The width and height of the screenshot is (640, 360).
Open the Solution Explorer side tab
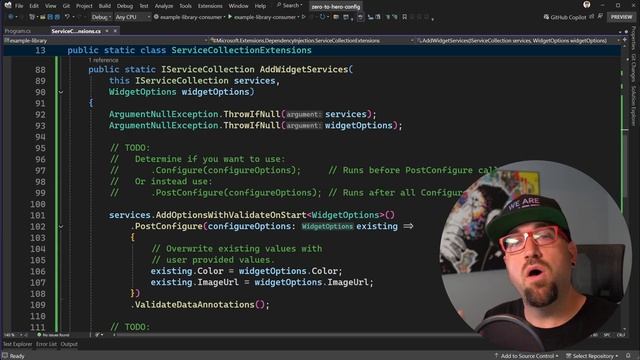(x=633, y=105)
